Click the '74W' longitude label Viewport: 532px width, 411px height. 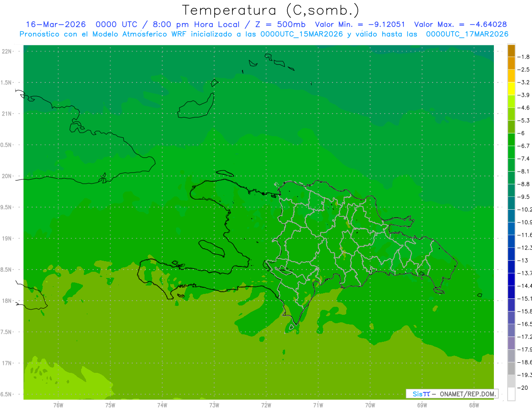[x=162, y=405]
